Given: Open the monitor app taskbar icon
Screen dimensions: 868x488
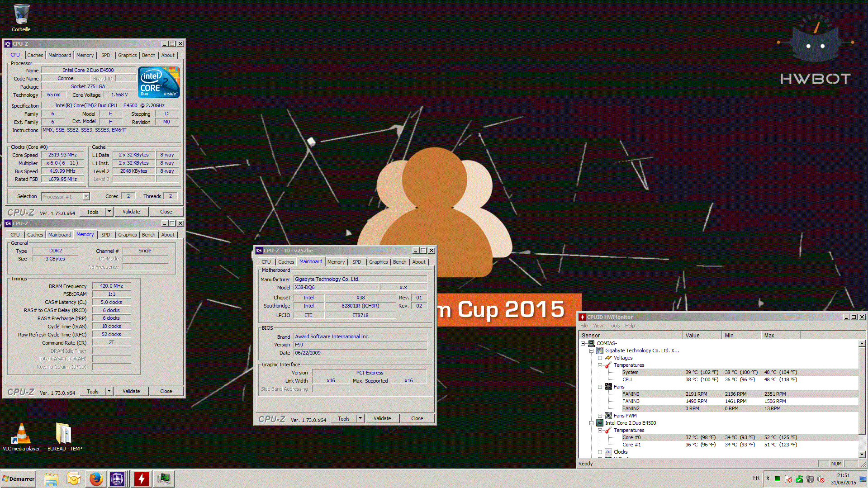Looking at the screenshot, I should tap(164, 479).
